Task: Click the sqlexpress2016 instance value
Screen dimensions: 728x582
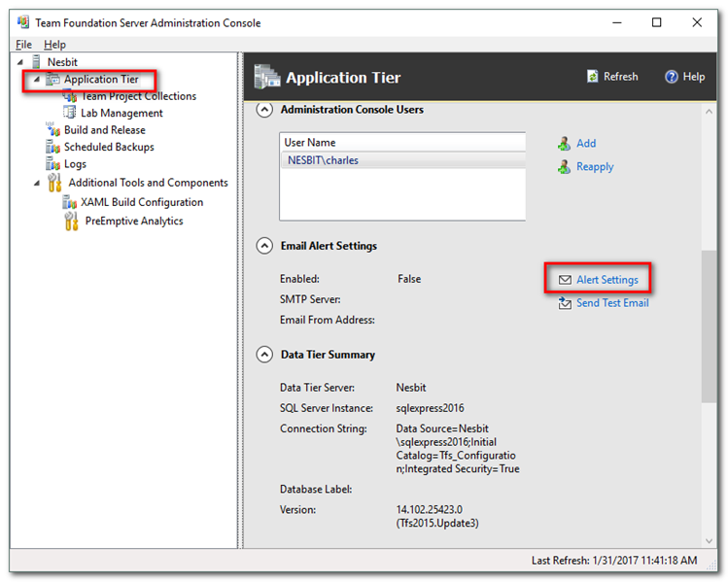Action: tap(430, 408)
